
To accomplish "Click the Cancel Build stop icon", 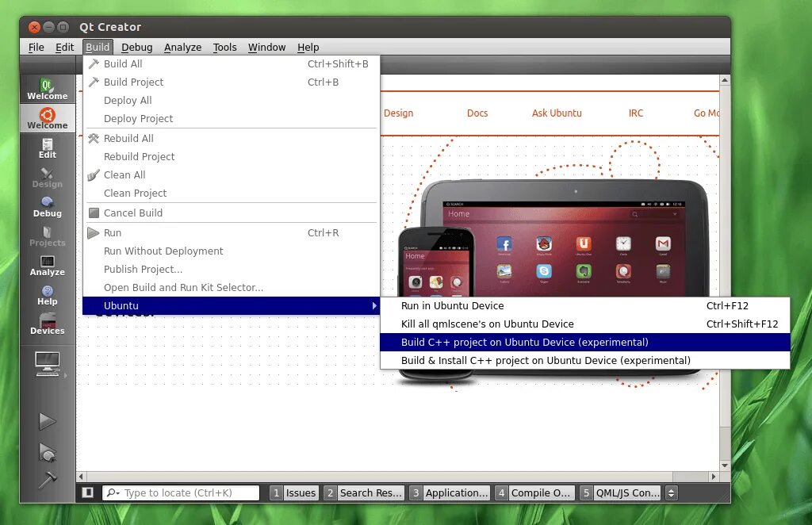I will pos(94,213).
